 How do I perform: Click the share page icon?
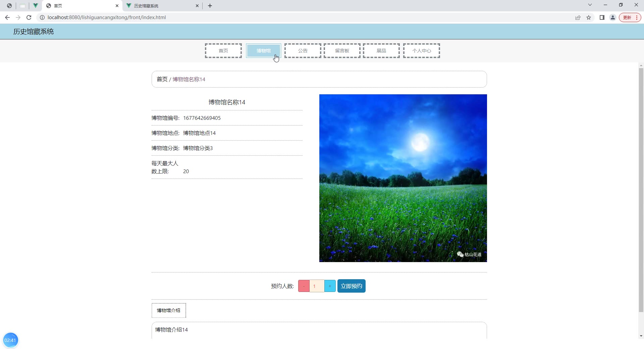tap(578, 17)
